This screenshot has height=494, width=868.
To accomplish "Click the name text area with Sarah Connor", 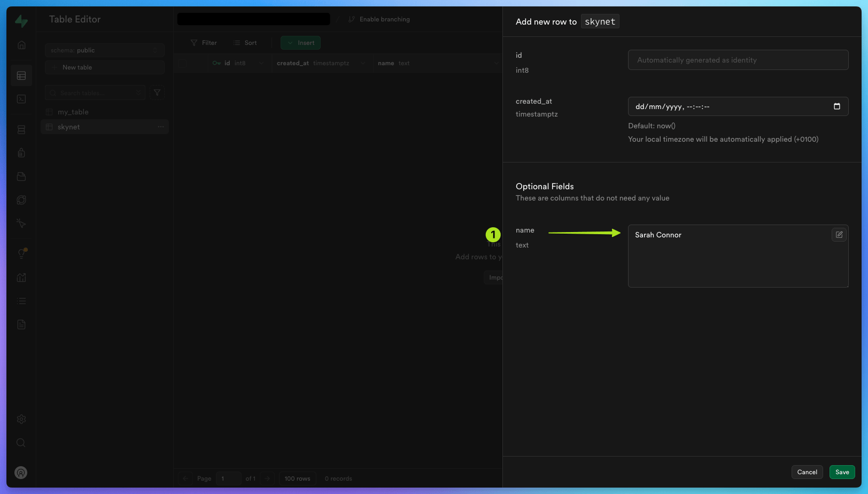I will (x=738, y=256).
